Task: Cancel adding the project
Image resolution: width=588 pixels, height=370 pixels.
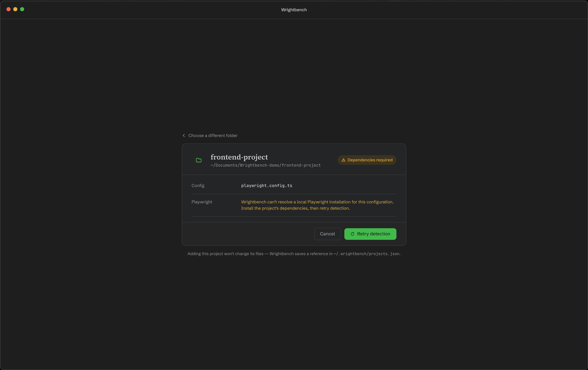Action: pyautogui.click(x=328, y=234)
